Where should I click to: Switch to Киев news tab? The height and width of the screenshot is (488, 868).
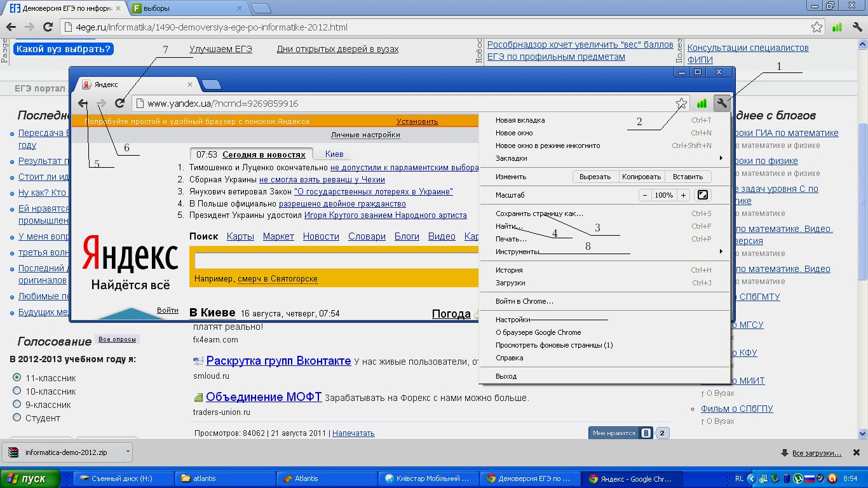(x=334, y=154)
